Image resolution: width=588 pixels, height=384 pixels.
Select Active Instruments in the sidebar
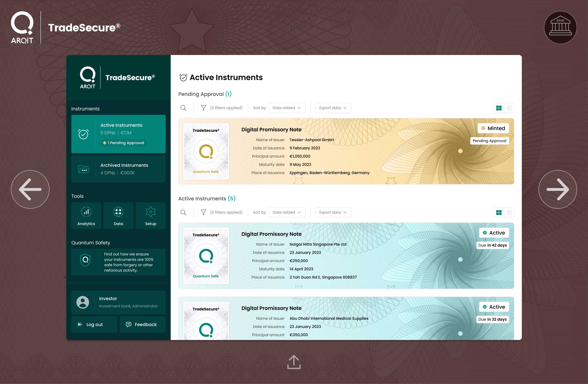[x=118, y=134]
